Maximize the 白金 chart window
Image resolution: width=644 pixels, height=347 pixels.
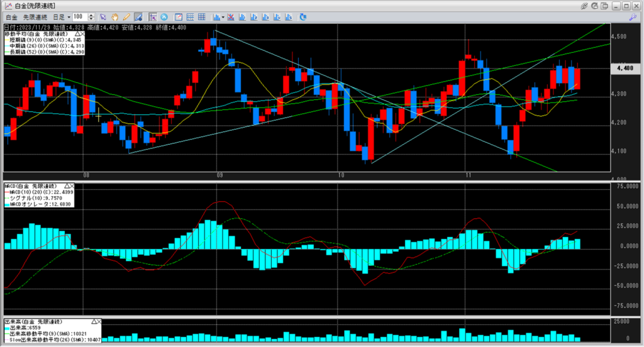click(x=626, y=6)
